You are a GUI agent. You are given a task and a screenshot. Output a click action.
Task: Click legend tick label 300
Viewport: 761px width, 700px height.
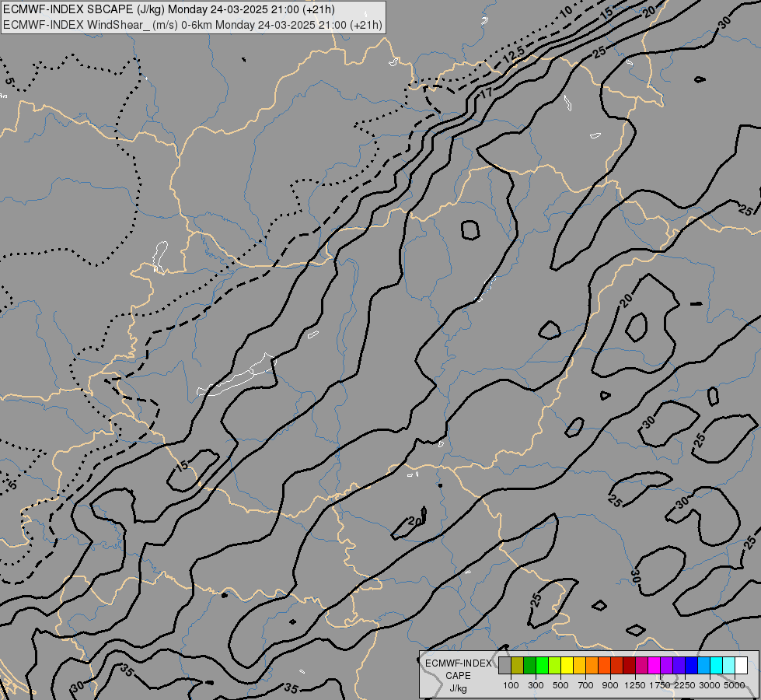click(536, 685)
